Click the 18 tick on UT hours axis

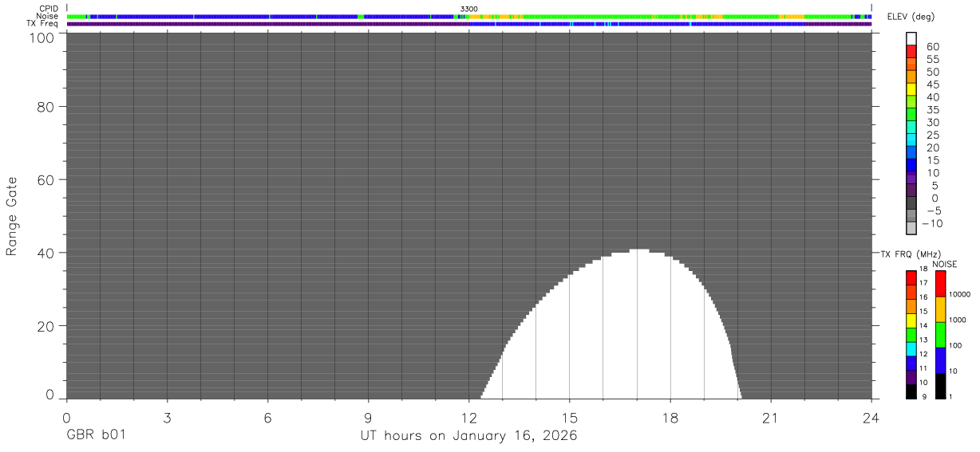pos(670,417)
